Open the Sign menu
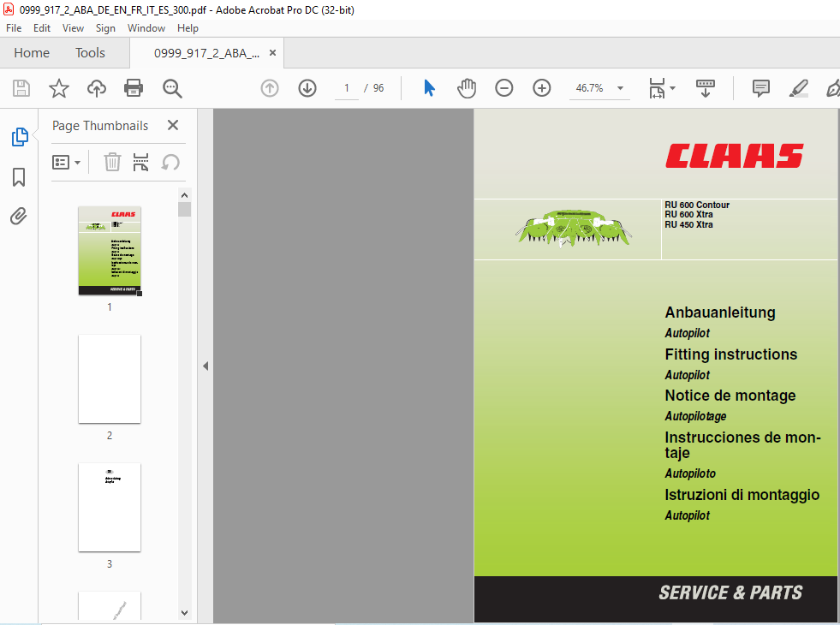Screen dimensions: 840x625 coord(105,28)
